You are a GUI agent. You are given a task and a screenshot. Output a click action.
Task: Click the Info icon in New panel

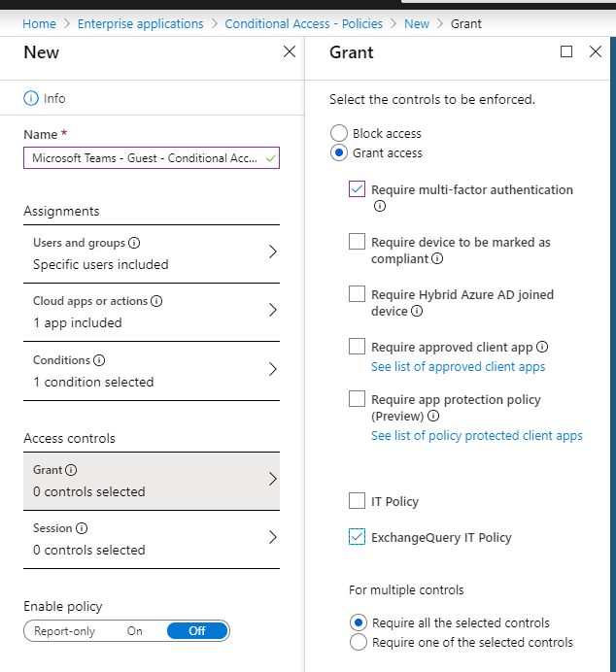pos(30,98)
